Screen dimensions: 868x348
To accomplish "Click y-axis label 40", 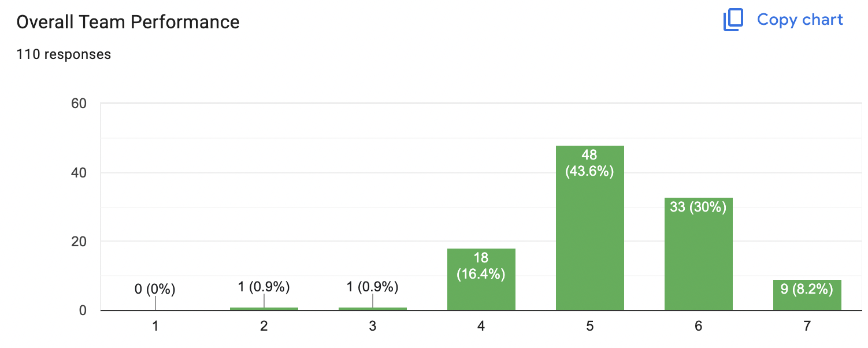I will pos(78,173).
